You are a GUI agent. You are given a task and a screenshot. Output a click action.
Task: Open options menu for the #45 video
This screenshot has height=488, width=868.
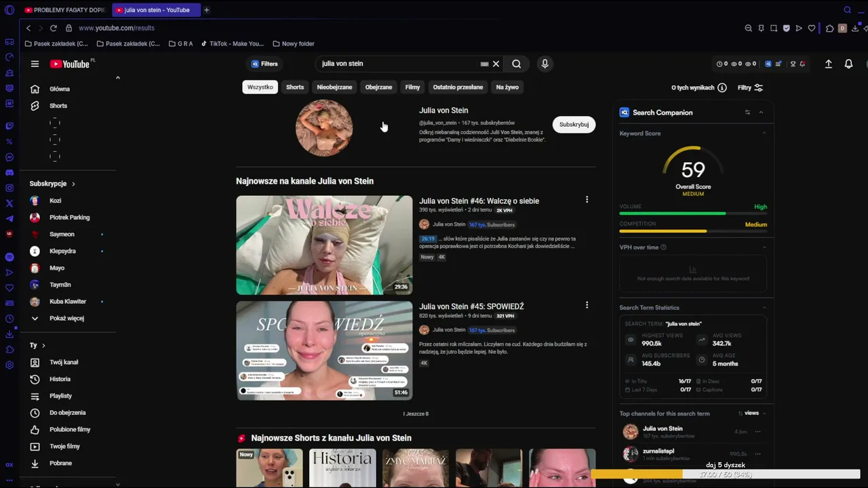pos(587,305)
